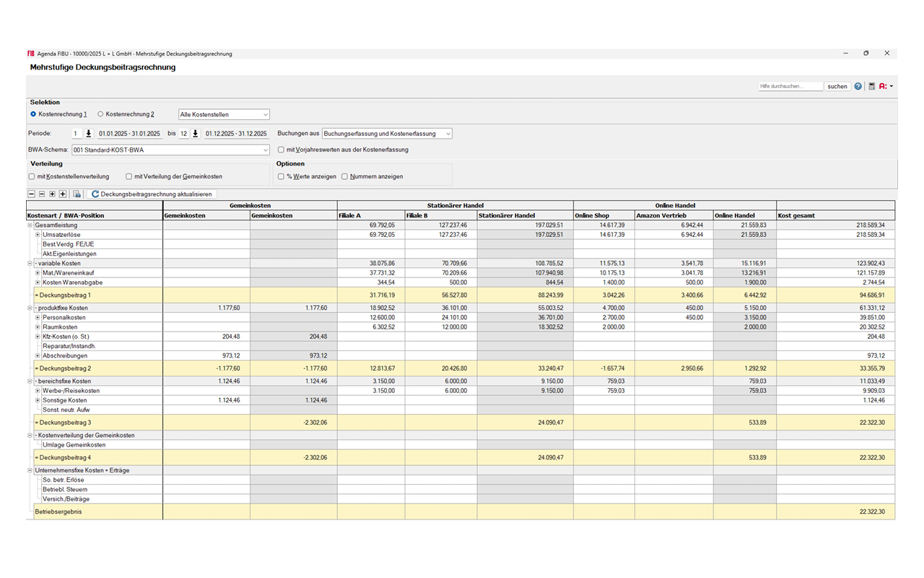Click the blue help question mark icon
Viewport: 924px width, 578px height.
click(x=858, y=86)
